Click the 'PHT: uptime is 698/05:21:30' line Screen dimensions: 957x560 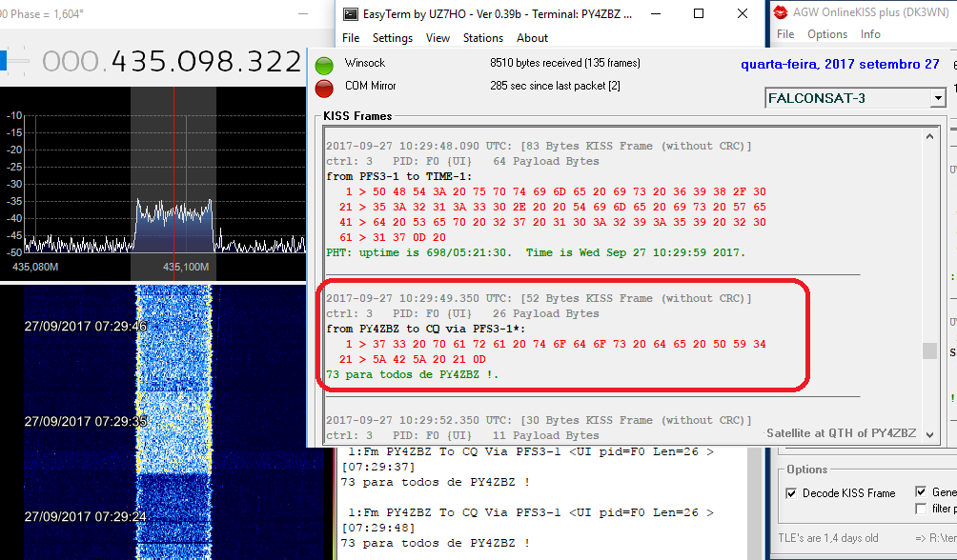(x=536, y=252)
